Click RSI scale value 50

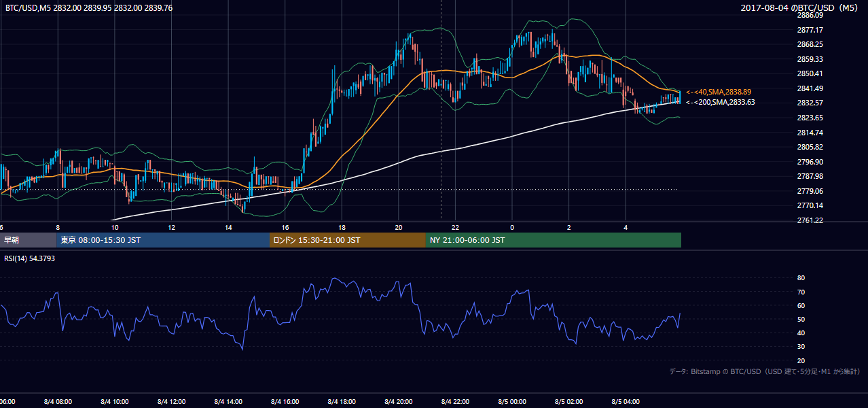[801, 319]
